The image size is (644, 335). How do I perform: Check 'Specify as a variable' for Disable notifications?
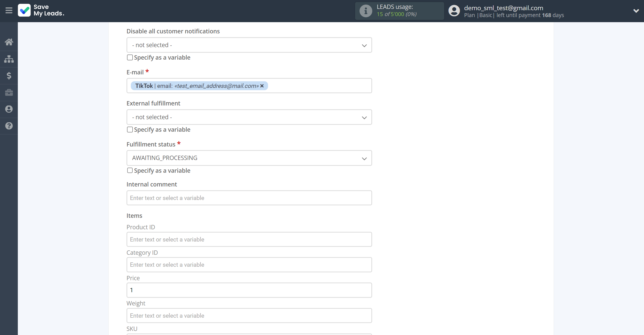[130, 57]
